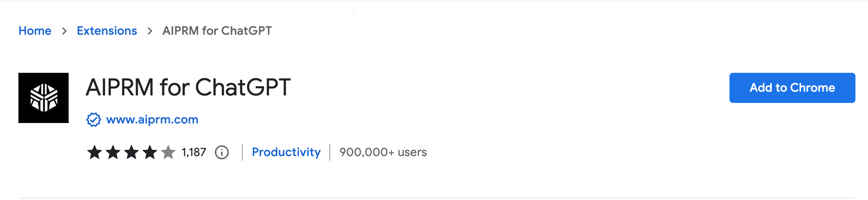Screen dimensions: 868x200
Task: Click the verified publisher badge icon
Action: 93,120
